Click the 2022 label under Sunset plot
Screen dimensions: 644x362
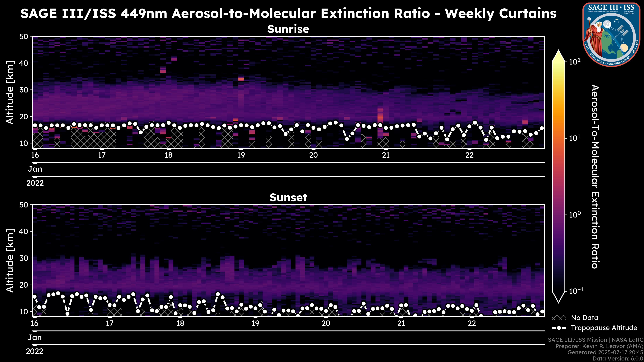pyautogui.click(x=35, y=351)
